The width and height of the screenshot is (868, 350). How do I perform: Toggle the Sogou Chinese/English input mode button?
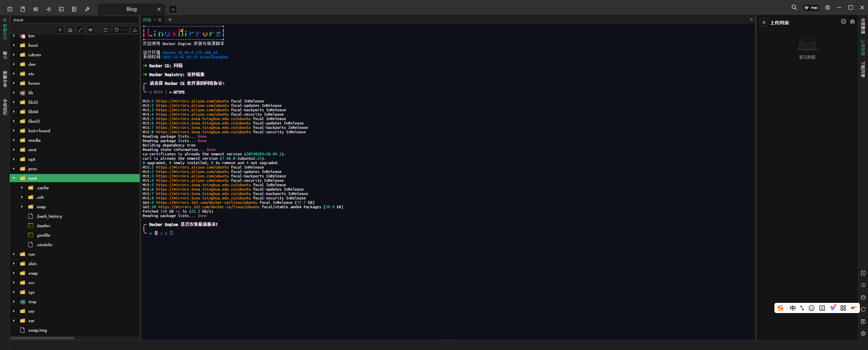(x=793, y=308)
